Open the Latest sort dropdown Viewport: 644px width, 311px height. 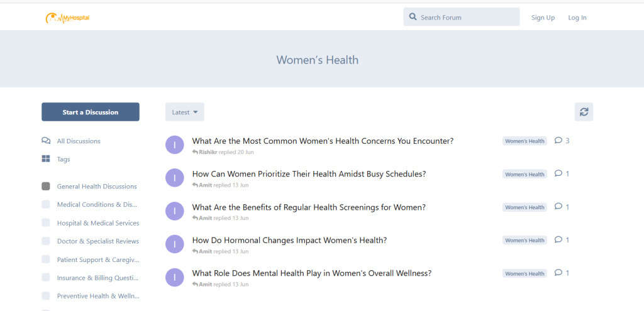point(184,112)
